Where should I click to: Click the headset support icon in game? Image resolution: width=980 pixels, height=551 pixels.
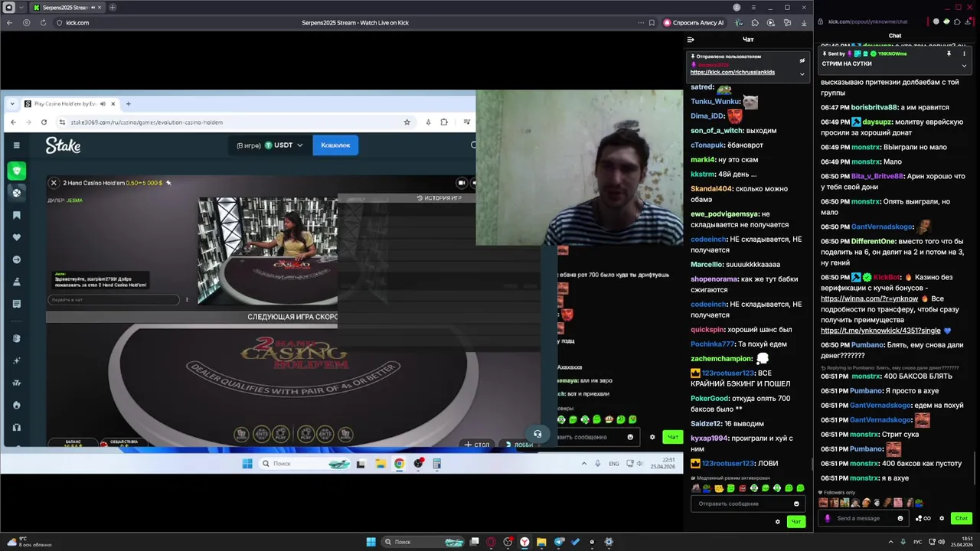tap(537, 434)
